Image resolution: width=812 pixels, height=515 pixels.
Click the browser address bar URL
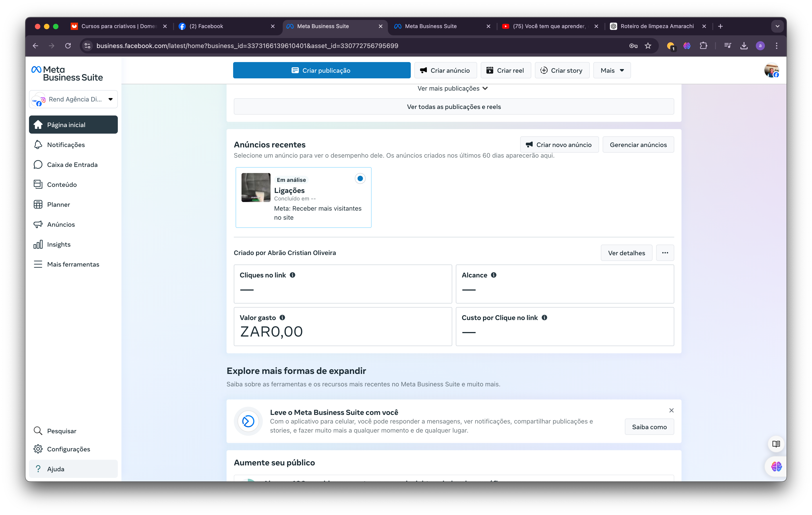coord(247,46)
